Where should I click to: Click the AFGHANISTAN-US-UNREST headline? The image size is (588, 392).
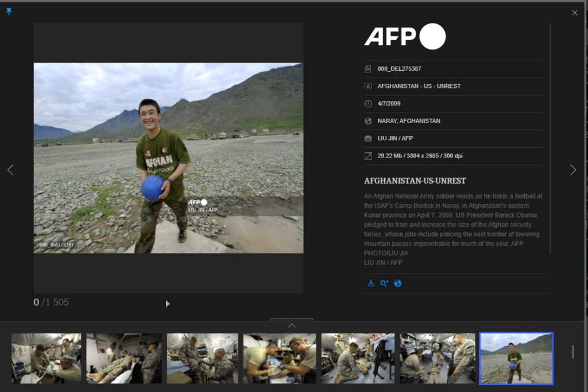(x=415, y=180)
